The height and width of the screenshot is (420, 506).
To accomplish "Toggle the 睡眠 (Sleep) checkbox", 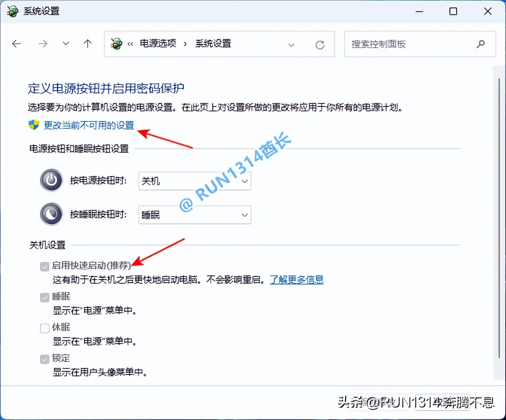I will [44, 297].
